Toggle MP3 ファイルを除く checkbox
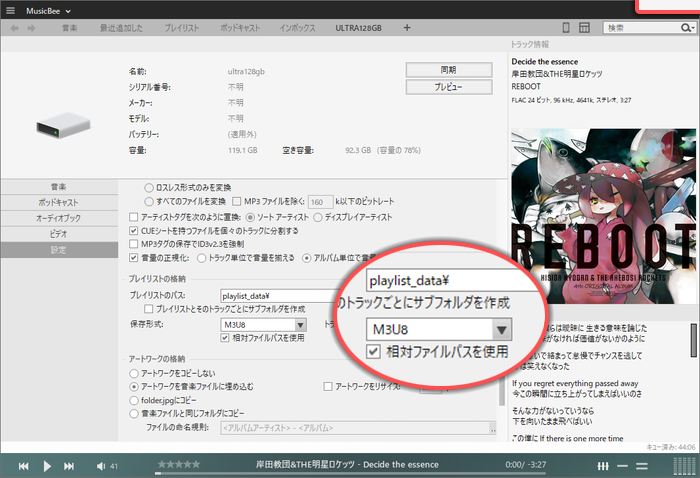The width and height of the screenshot is (700, 478). [237, 202]
